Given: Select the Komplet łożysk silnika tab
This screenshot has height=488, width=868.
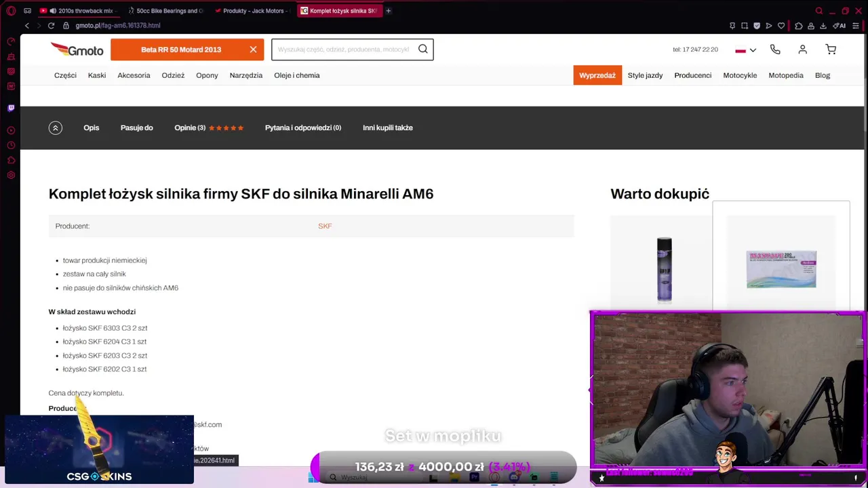Looking at the screenshot, I should pos(339,11).
